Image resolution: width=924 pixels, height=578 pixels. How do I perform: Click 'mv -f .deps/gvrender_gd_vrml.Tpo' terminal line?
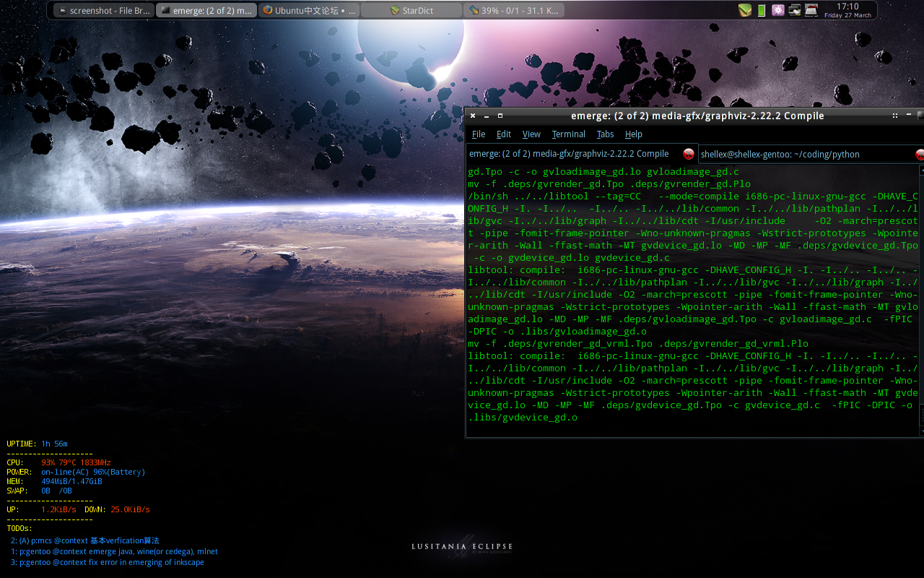pos(638,343)
